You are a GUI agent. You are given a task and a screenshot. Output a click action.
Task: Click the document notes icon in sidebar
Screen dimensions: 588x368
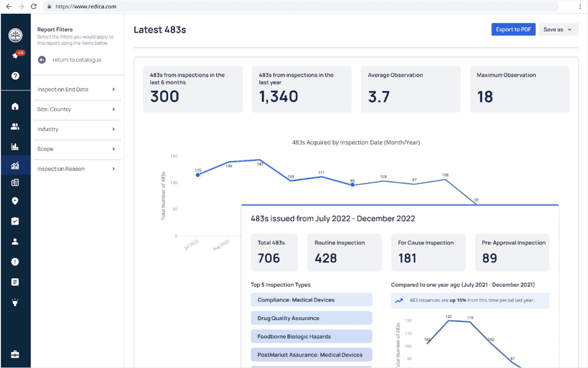tap(15, 282)
